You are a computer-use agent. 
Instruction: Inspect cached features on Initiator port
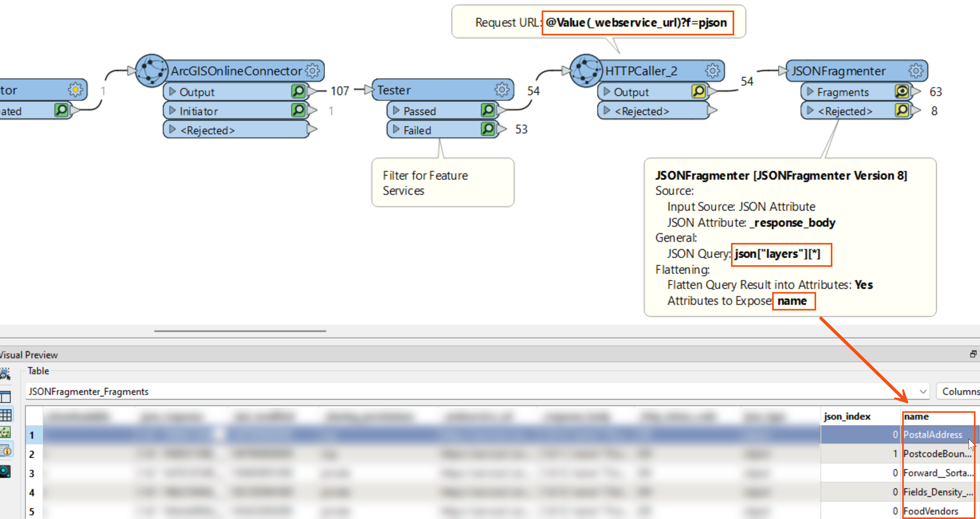(x=299, y=110)
